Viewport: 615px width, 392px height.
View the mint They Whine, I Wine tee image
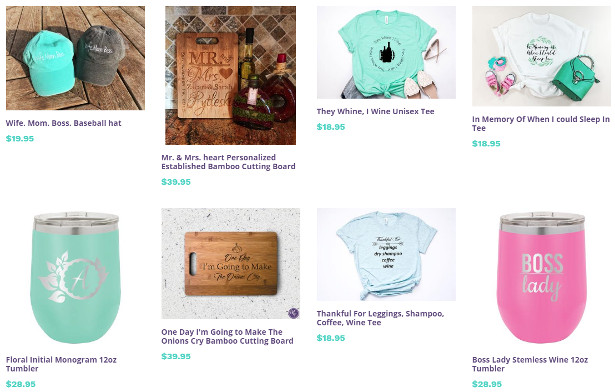tap(386, 52)
